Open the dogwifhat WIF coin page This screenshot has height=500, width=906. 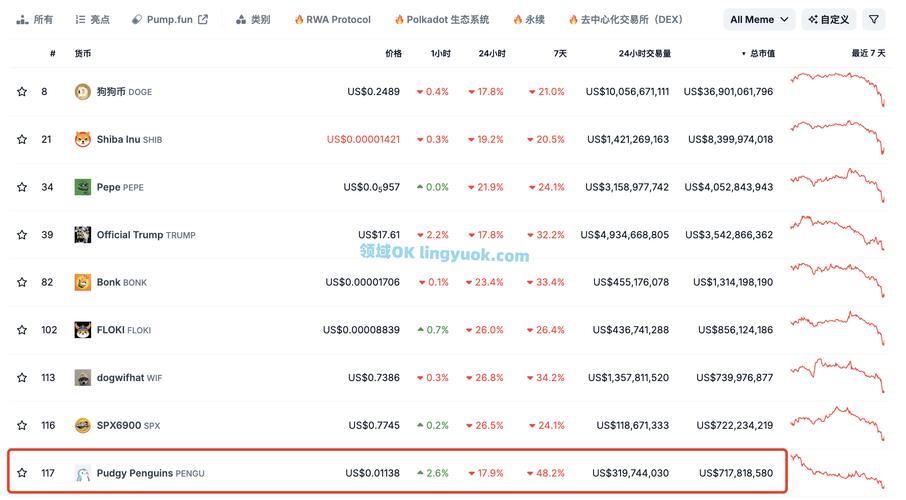[129, 377]
